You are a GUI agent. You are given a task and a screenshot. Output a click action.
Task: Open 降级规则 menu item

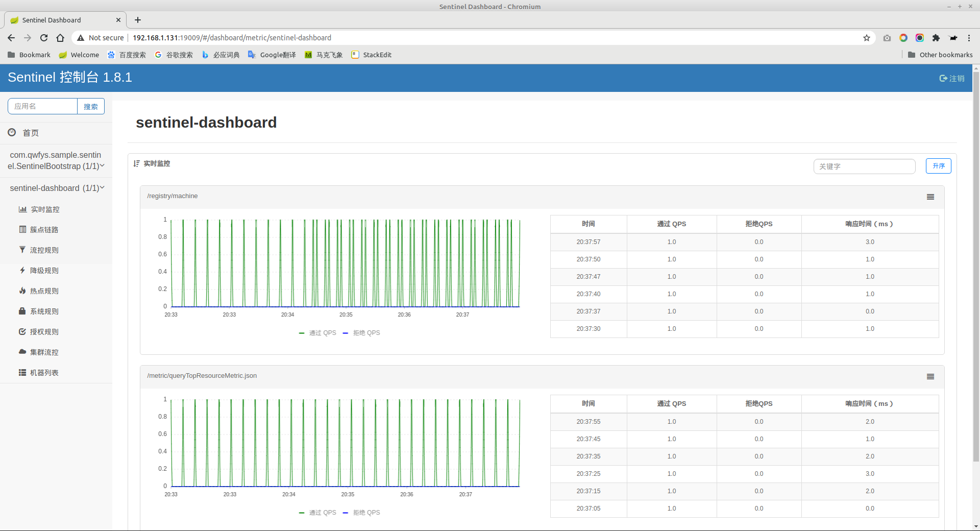pyautogui.click(x=44, y=271)
